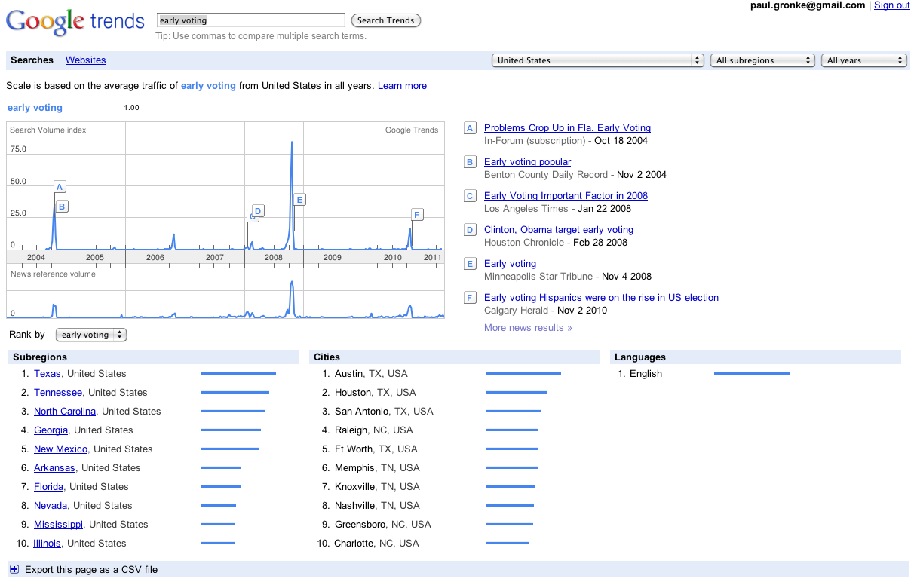Open the Minneapolis Star Tribune Early voting article

coord(510,264)
